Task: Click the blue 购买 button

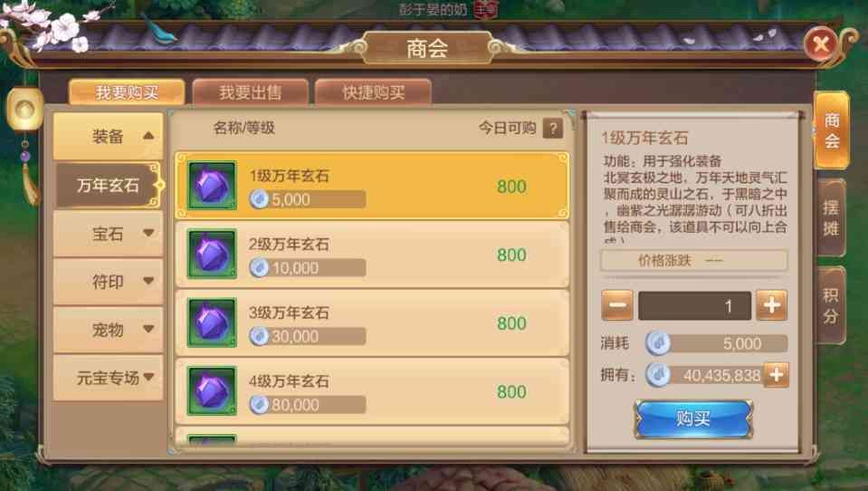Action: (693, 419)
